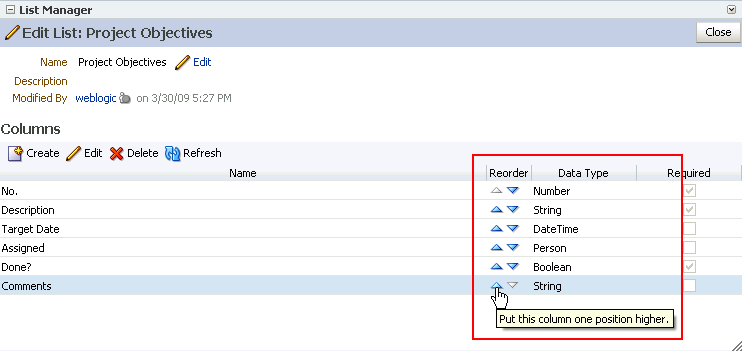Move the Assigned column up

tap(496, 247)
